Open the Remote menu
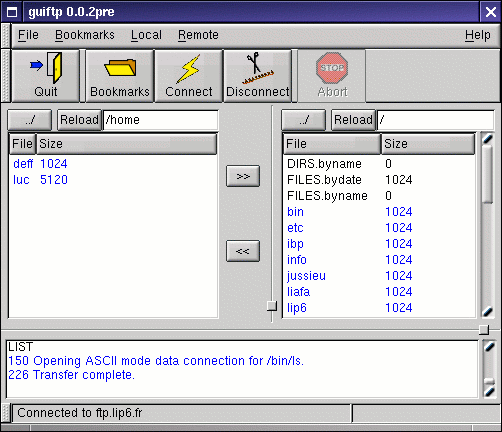The image size is (502, 432). (x=198, y=35)
